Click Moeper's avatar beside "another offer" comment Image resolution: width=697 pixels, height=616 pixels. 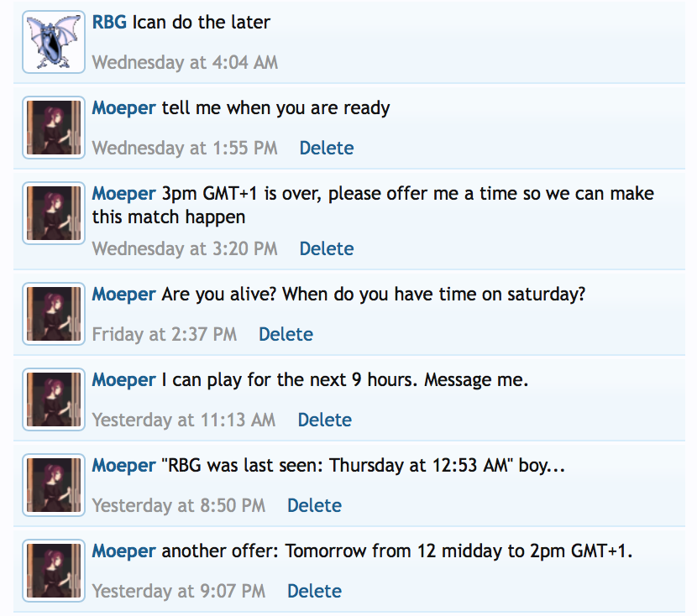click(54, 571)
